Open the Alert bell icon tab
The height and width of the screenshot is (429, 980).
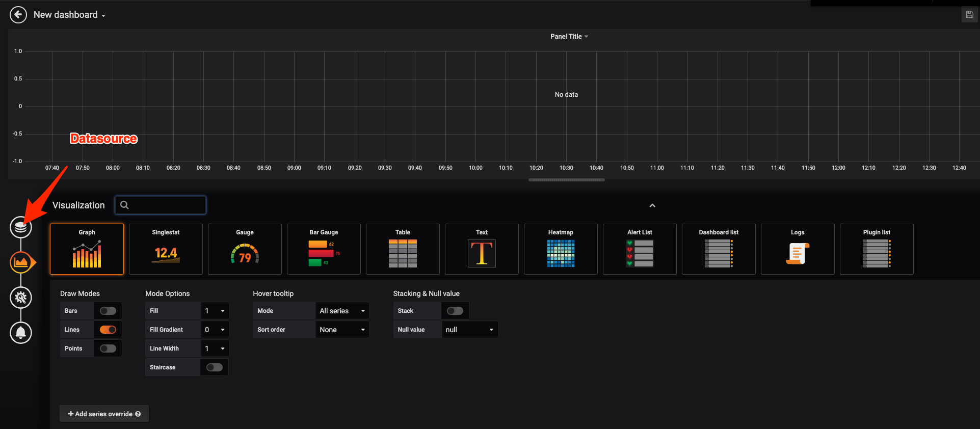pyautogui.click(x=21, y=333)
